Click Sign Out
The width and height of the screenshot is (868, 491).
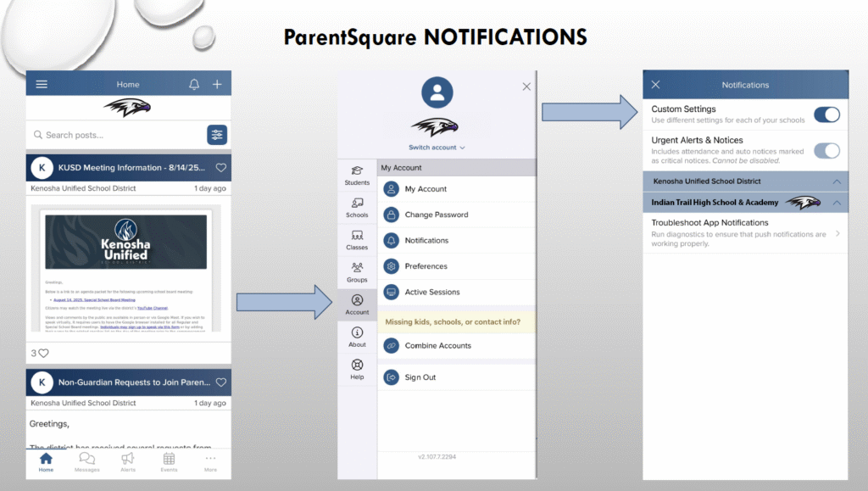(457, 377)
